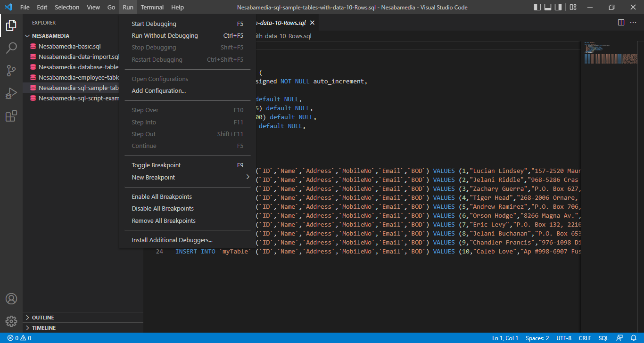
Task: Open the Source Control view
Action: coord(11,71)
